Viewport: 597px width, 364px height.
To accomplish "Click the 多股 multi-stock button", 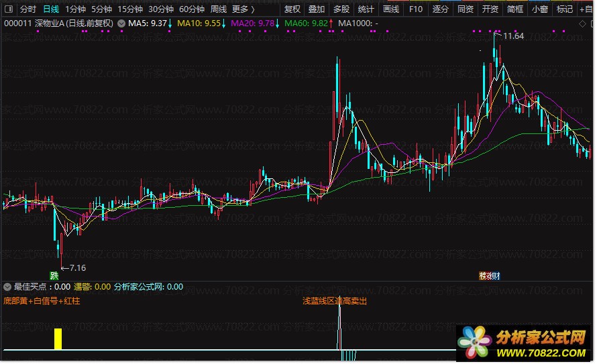I will [x=341, y=9].
